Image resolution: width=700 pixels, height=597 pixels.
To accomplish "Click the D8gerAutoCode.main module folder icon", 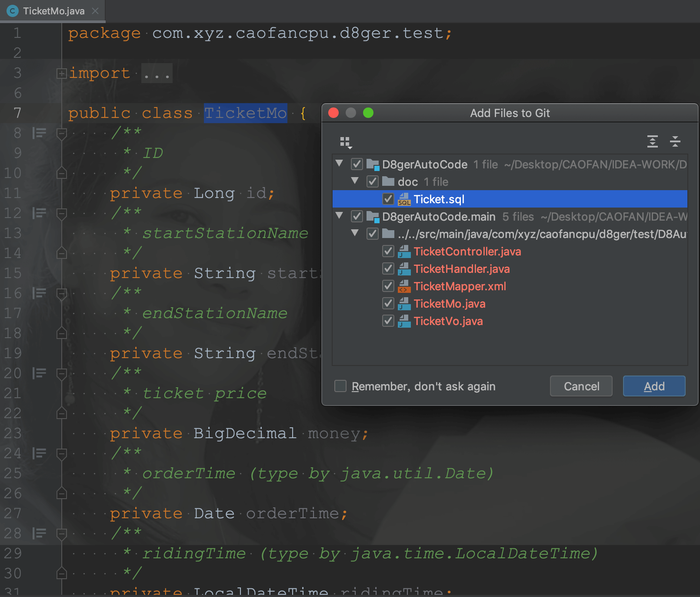I will tap(373, 217).
